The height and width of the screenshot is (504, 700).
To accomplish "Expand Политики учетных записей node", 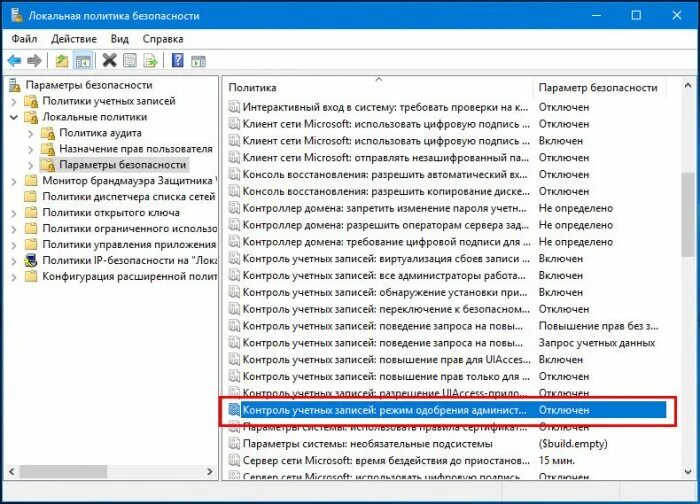I will [13, 102].
